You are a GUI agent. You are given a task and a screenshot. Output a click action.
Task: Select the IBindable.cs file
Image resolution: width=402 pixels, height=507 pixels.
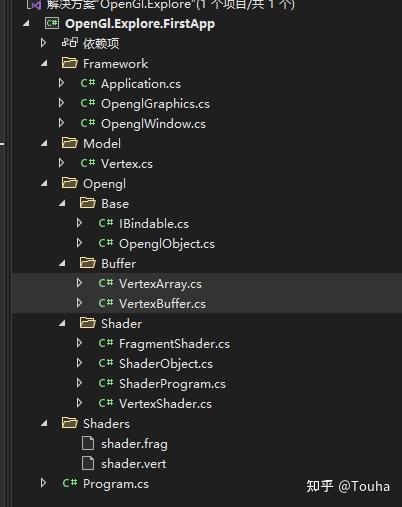point(154,224)
